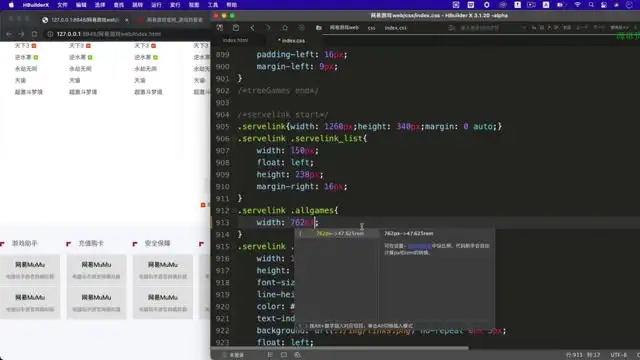Click the horizontal scrollbar of the code editor
Image resolution: width=640 pixels, height=360 pixels.
[x=340, y=348]
